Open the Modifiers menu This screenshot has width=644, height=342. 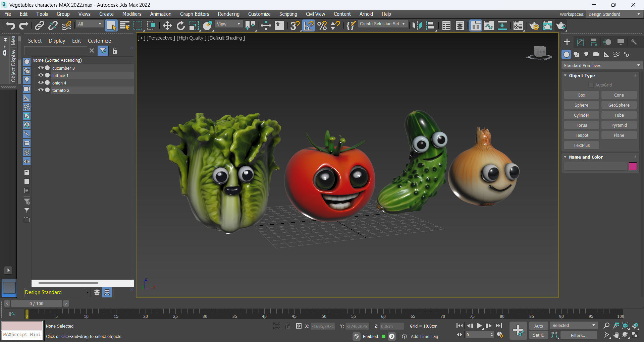pyautogui.click(x=132, y=14)
